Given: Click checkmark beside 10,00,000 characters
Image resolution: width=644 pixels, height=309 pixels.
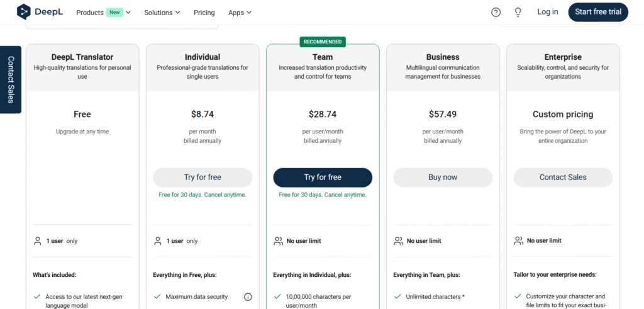Looking at the screenshot, I should pos(277,296).
